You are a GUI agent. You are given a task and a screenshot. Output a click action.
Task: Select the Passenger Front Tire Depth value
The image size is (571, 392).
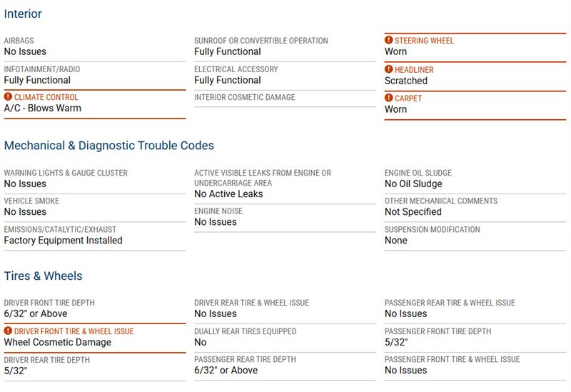coord(396,342)
